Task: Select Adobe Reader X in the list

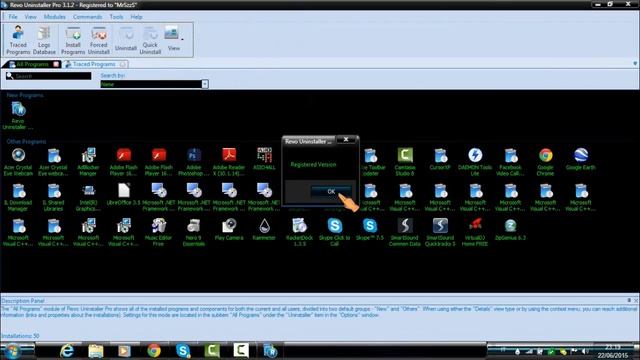Action: click(229, 162)
